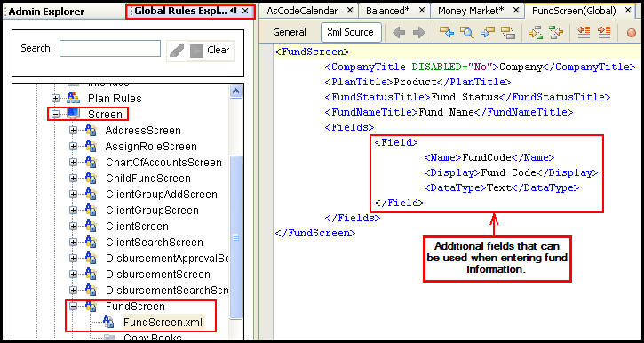Screen dimensions: 644x343
Task: Select the ClientGroupAddScreen tree item
Action: 162,195
